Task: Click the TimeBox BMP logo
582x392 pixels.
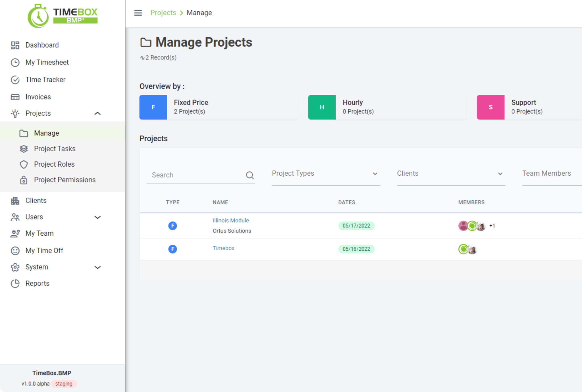Action: point(63,16)
